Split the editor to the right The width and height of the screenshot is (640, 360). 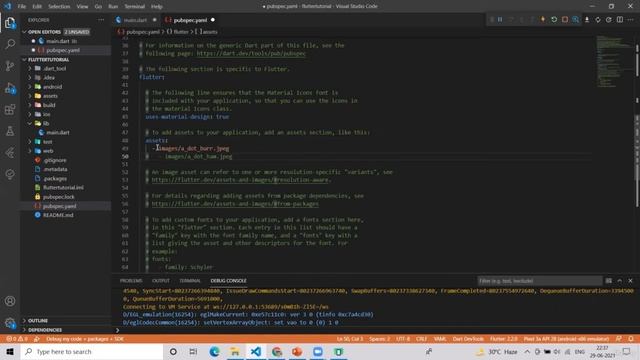(x=620, y=20)
